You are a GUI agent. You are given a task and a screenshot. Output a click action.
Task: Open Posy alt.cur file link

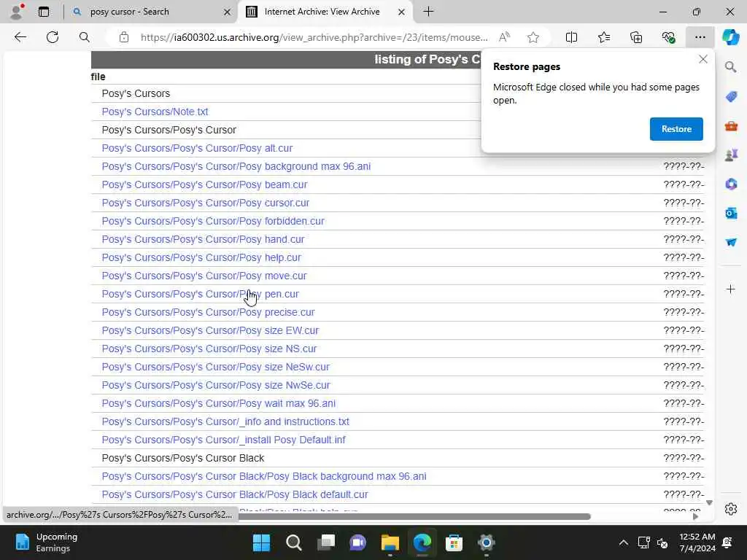(197, 148)
